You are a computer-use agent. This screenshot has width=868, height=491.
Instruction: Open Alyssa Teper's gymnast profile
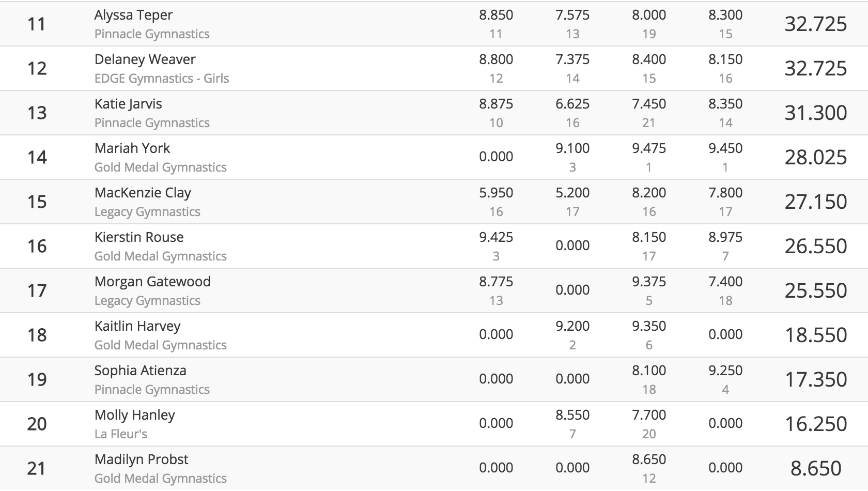pos(133,15)
